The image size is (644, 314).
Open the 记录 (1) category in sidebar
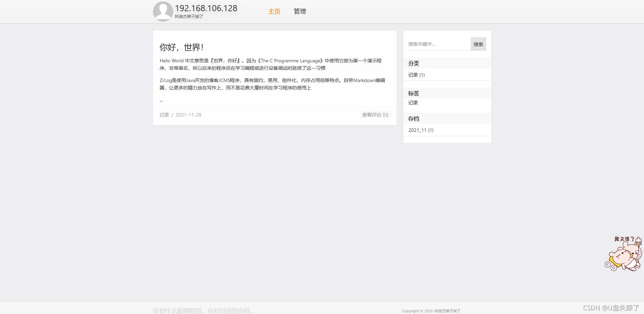pyautogui.click(x=416, y=75)
